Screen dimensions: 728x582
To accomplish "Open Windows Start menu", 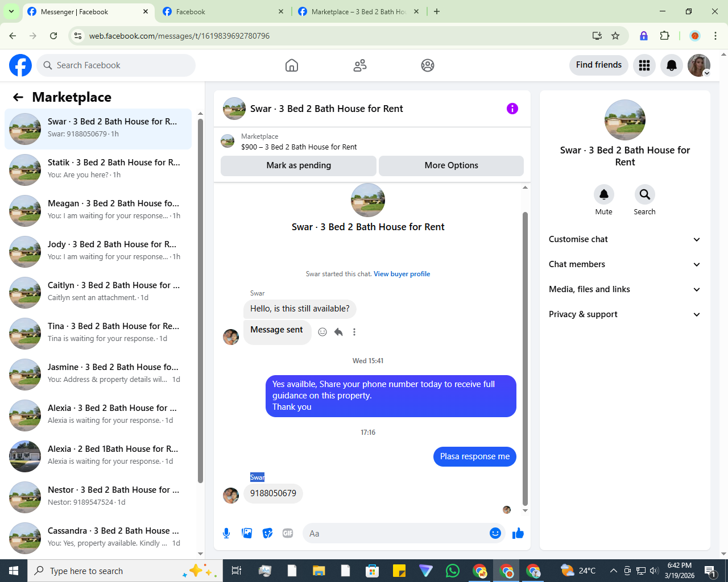I will coord(14,571).
